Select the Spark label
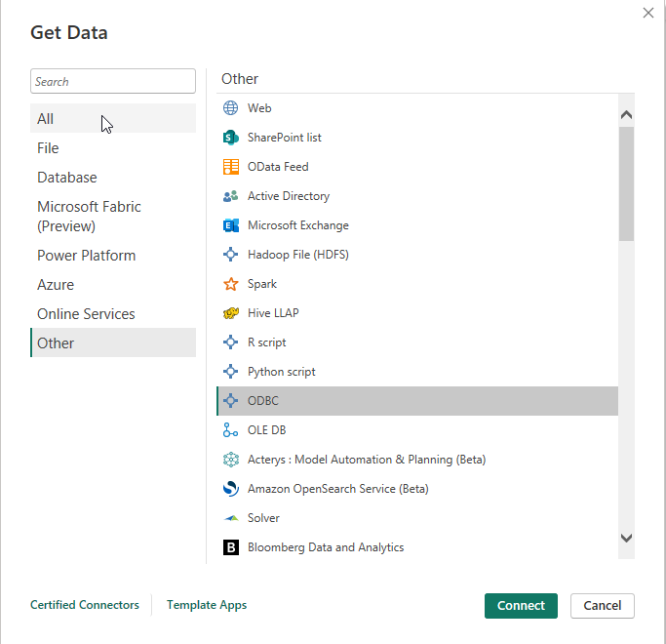Viewport: 666px width, 644px height. 262,284
